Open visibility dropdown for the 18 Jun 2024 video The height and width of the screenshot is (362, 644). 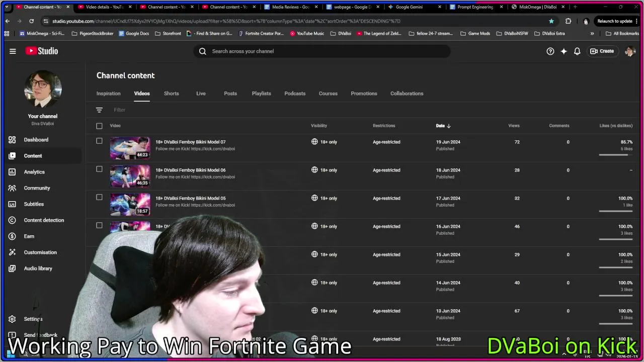324,170
